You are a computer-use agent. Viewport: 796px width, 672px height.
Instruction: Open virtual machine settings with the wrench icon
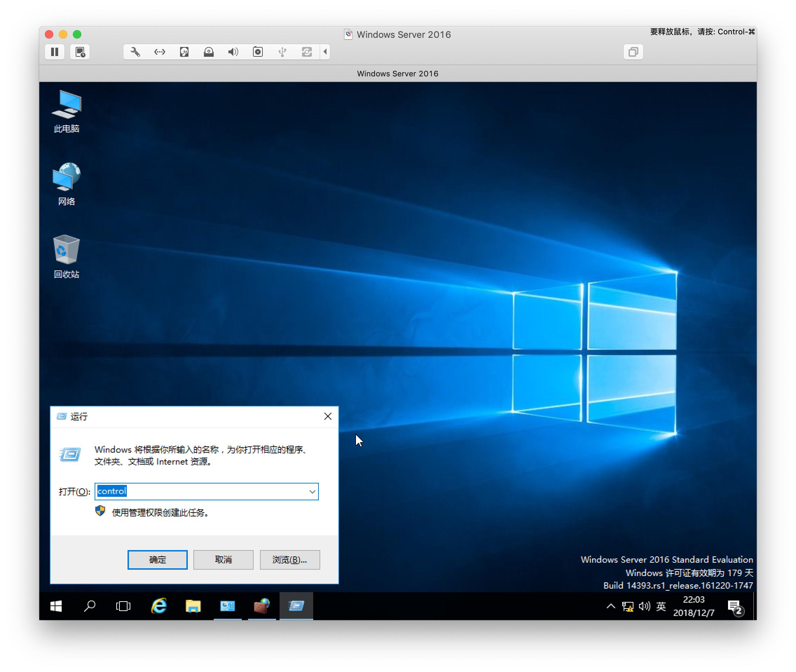pos(135,52)
